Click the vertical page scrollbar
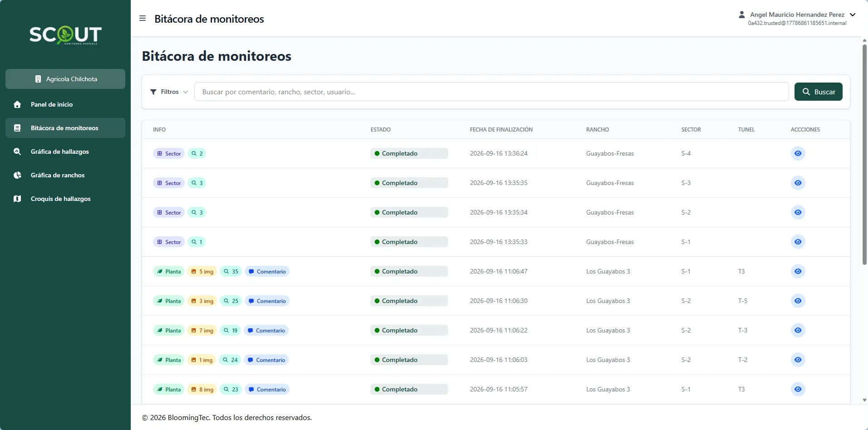 coord(864,154)
